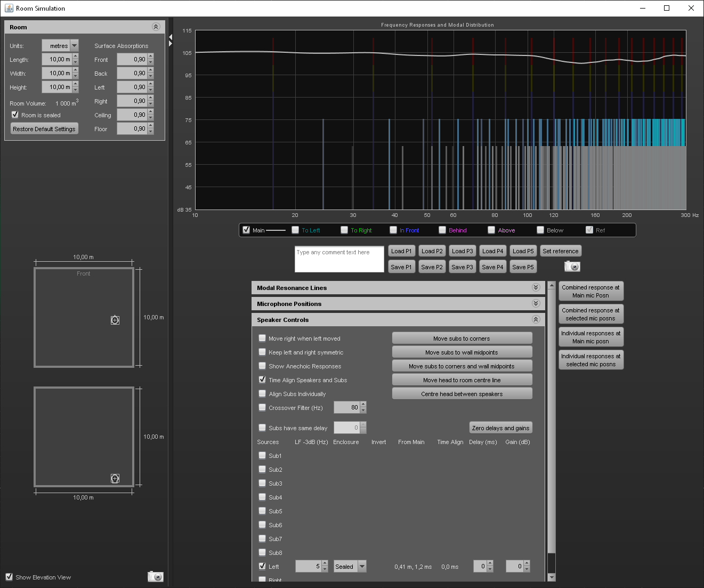Uncheck the Left speaker source
Viewport: 704px width, 588px height.
262,566
